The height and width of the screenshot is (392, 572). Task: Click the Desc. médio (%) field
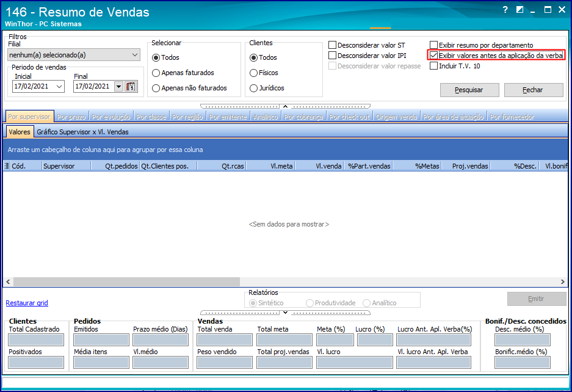[523, 340]
